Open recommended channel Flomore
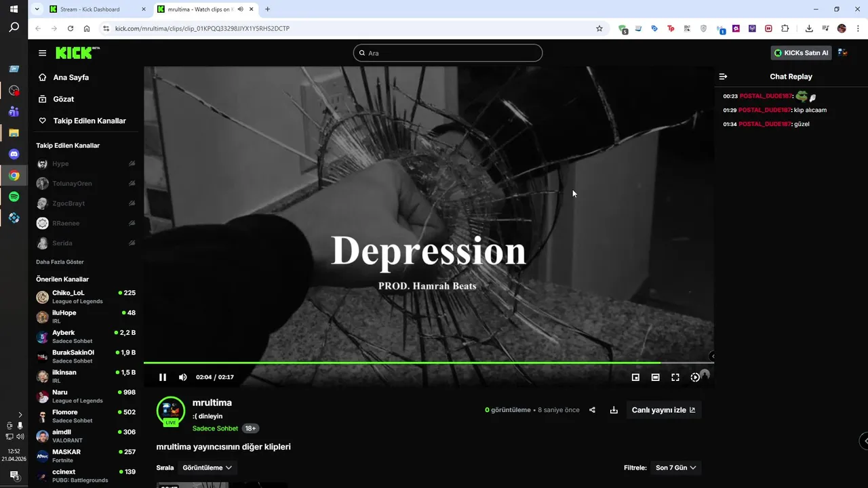The height and width of the screenshot is (488, 868). (86, 416)
